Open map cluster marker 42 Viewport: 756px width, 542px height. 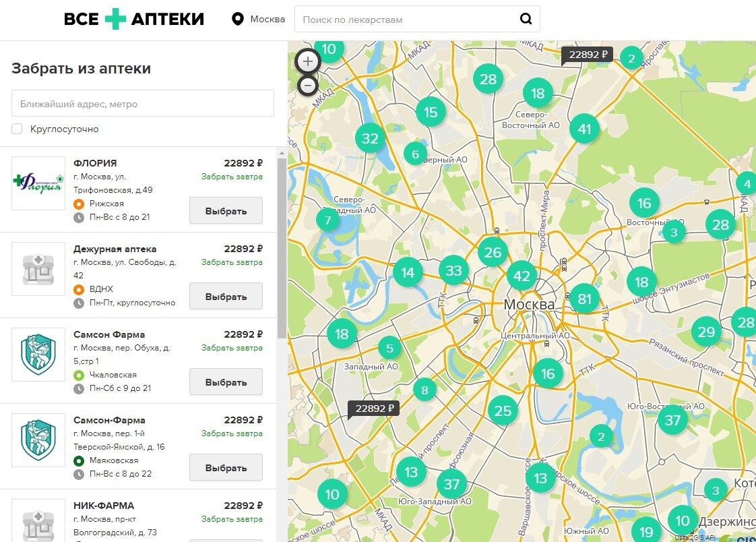coord(522,276)
